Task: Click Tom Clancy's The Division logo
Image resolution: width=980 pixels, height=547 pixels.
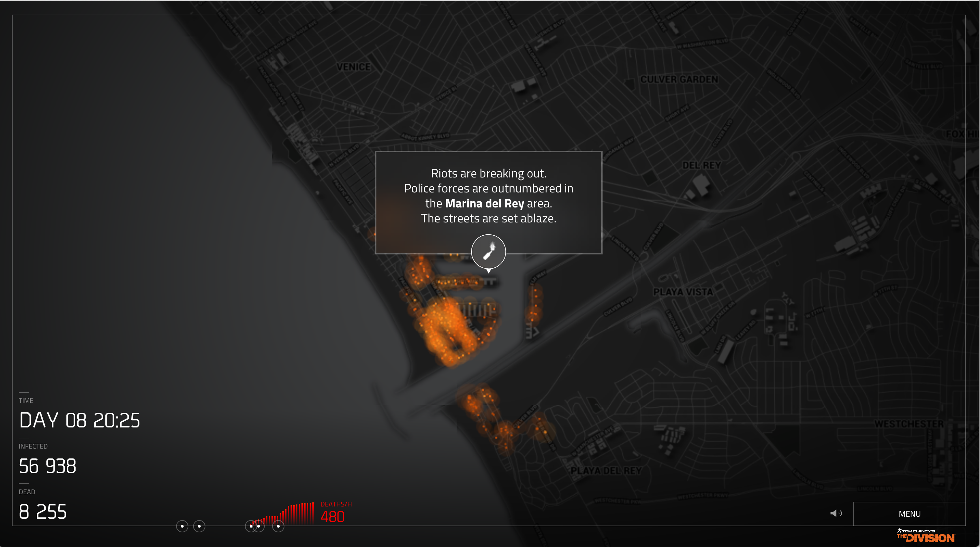Action: (925, 535)
